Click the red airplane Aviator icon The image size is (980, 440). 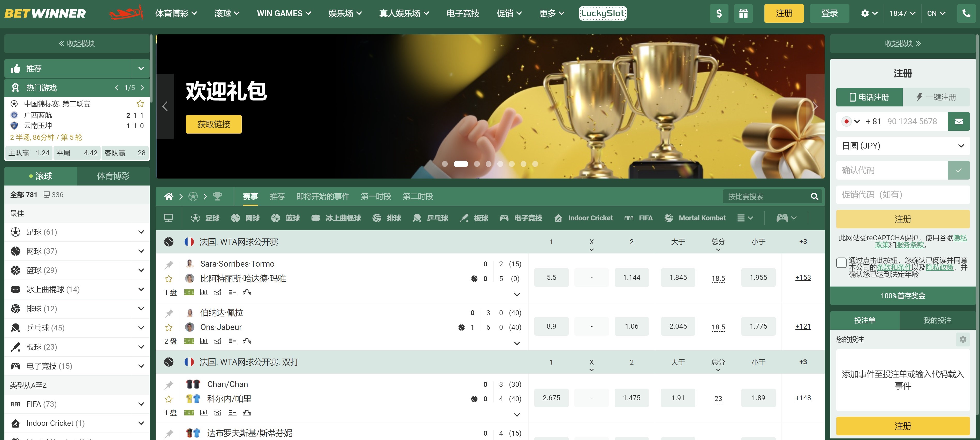click(x=126, y=13)
